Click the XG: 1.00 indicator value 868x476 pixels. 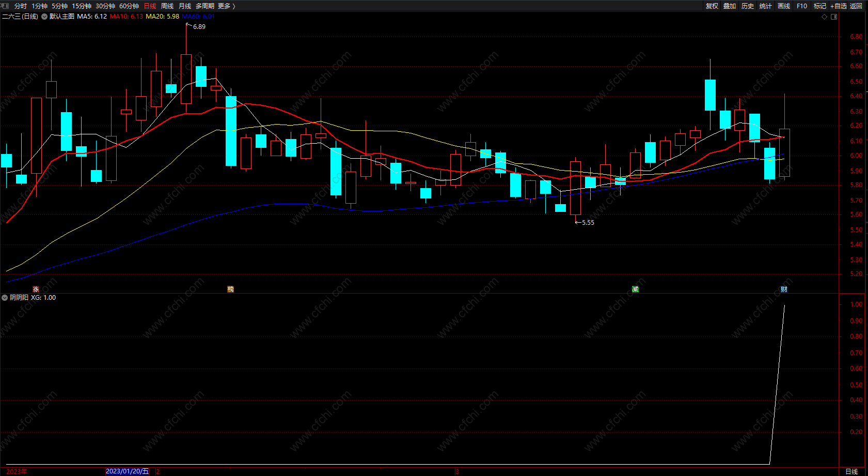[43, 298]
